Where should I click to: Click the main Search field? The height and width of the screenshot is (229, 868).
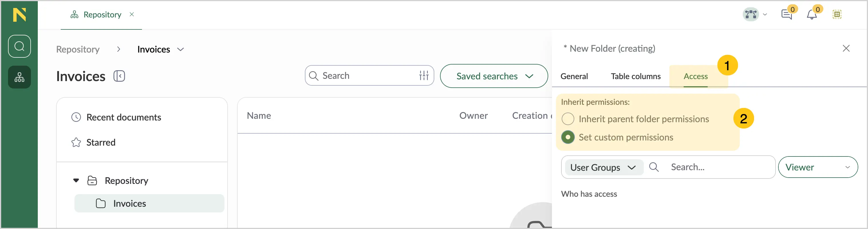pos(369,76)
